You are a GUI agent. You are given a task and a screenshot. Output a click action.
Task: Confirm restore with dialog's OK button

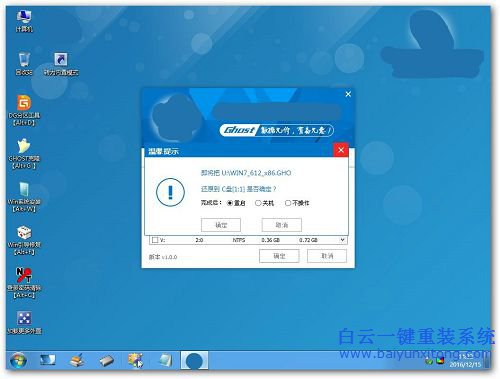[x=221, y=225]
